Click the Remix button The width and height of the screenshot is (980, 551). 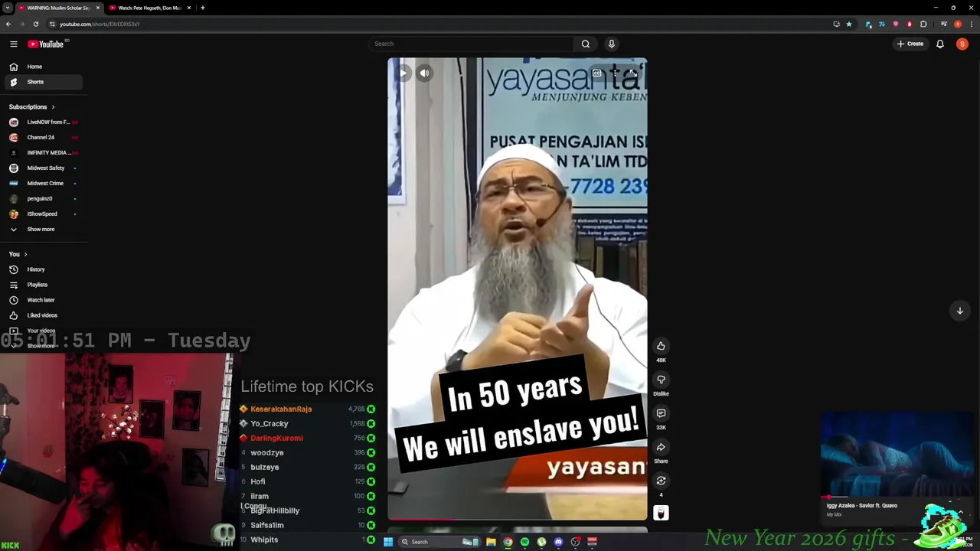pyautogui.click(x=661, y=481)
